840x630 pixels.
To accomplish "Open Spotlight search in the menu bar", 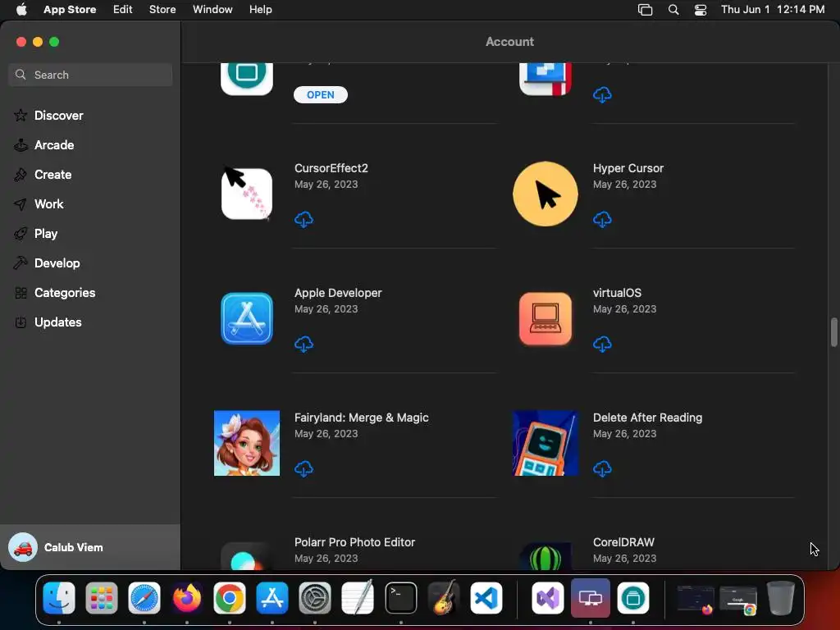I will (673, 10).
